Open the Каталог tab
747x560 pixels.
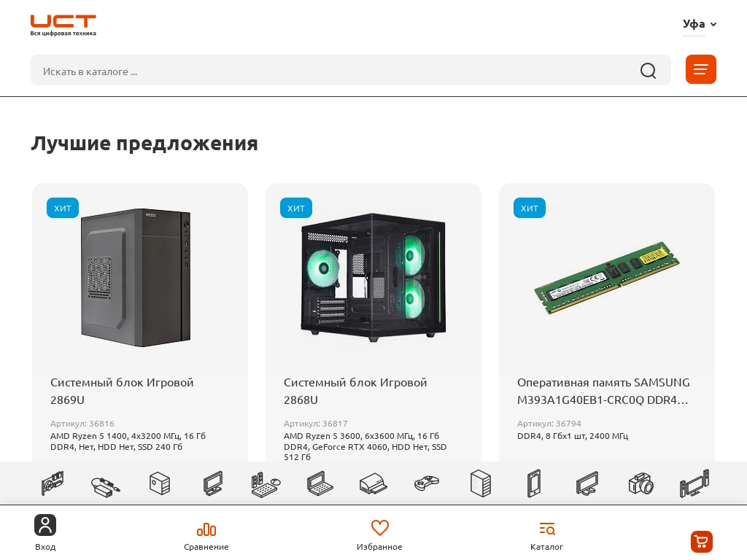pos(547,536)
